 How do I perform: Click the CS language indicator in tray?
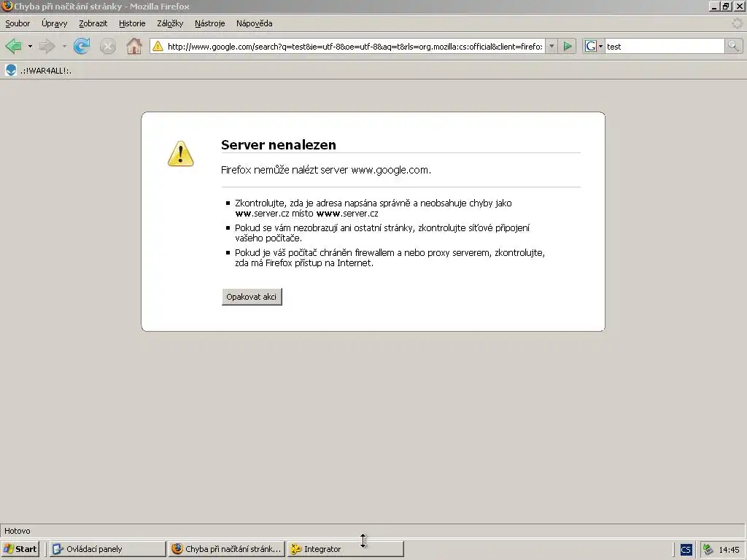pos(686,550)
